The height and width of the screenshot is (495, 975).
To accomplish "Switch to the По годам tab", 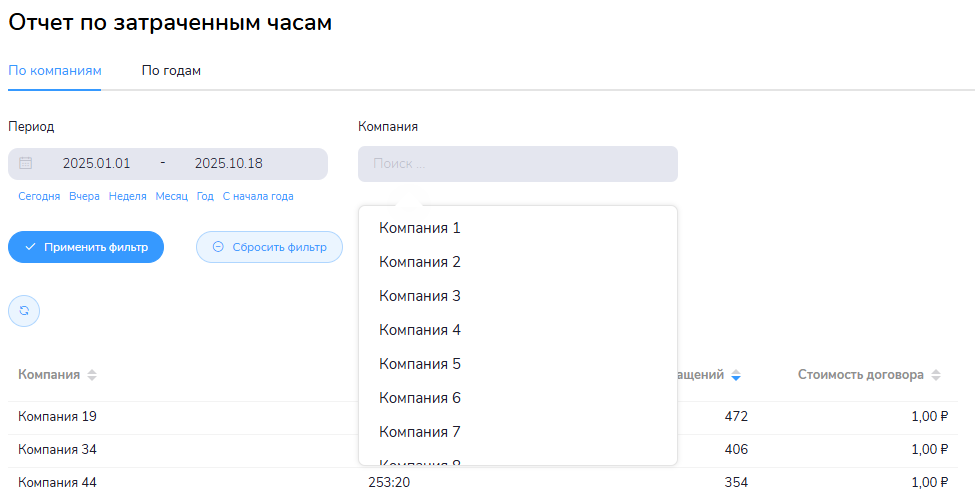I will 171,70.
